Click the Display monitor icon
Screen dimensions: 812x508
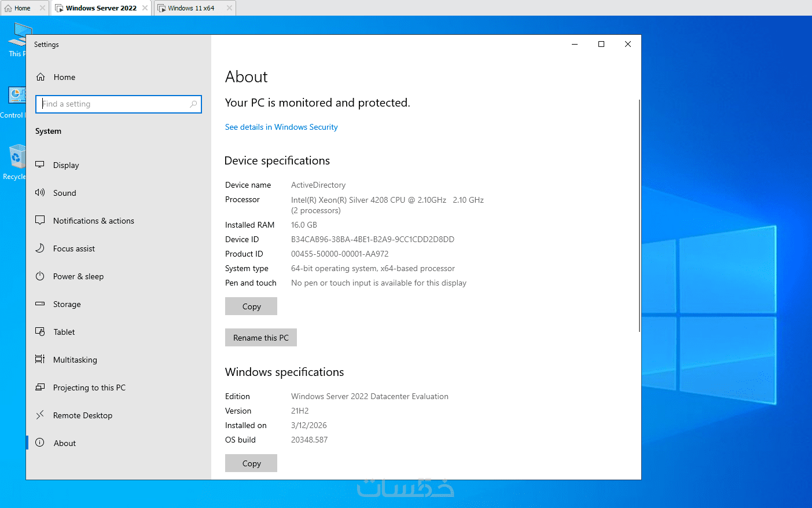40,165
